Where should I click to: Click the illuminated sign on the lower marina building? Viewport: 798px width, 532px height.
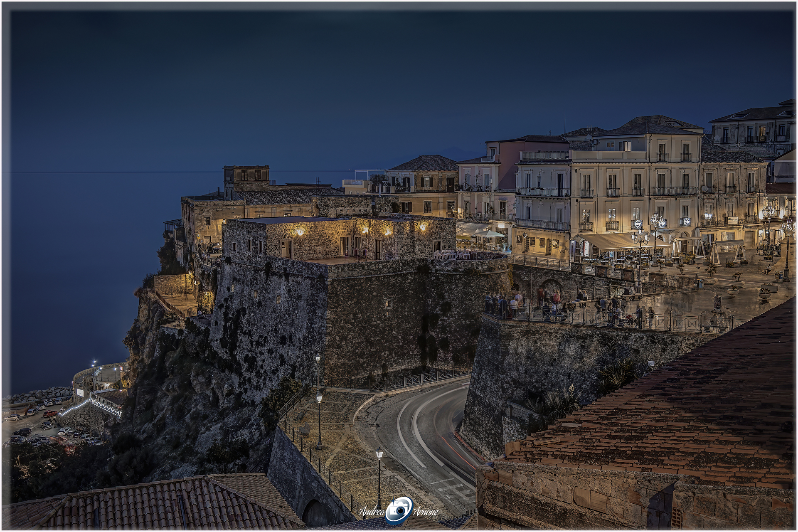(80, 392)
